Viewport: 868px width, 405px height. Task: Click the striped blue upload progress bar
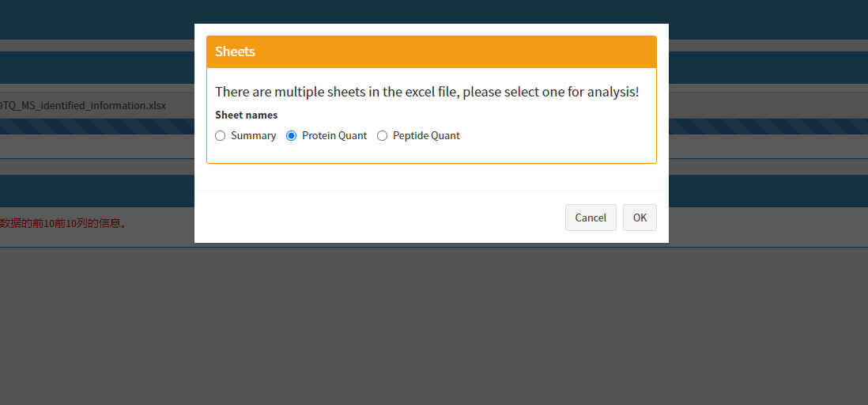click(95, 127)
